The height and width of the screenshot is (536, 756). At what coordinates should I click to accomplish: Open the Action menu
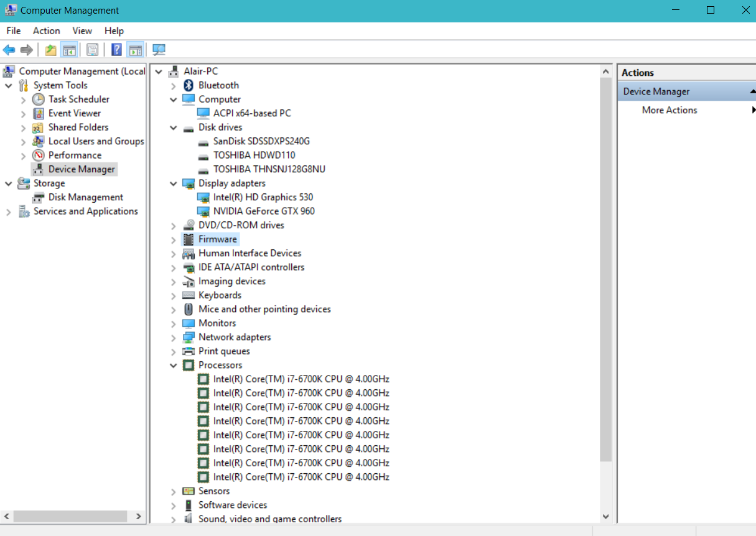coord(46,30)
